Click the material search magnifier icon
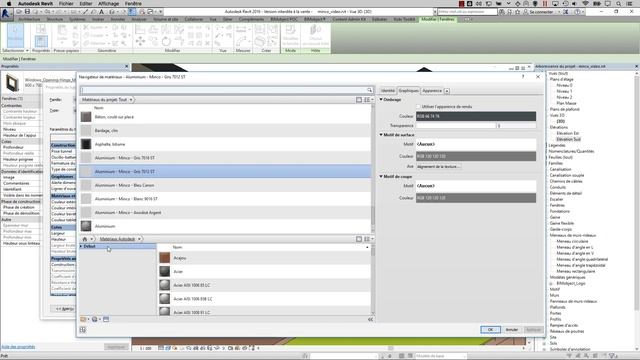The width and height of the screenshot is (640, 360). pos(369,90)
